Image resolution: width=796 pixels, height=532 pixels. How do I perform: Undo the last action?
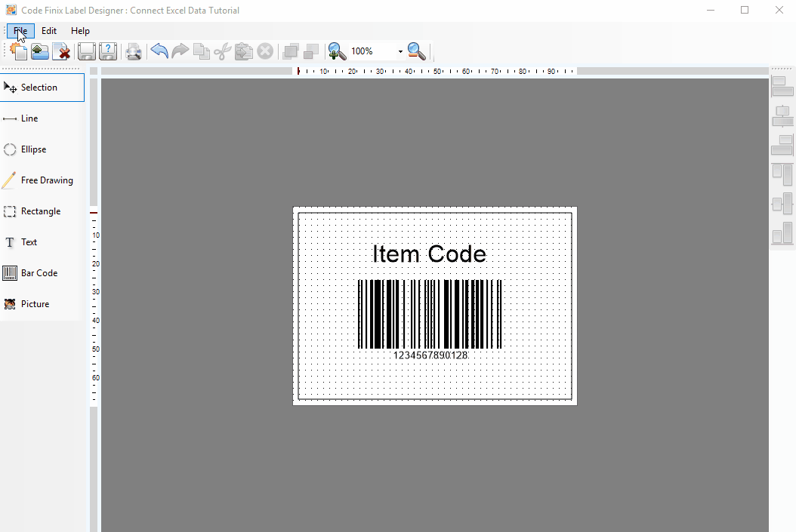pos(159,51)
